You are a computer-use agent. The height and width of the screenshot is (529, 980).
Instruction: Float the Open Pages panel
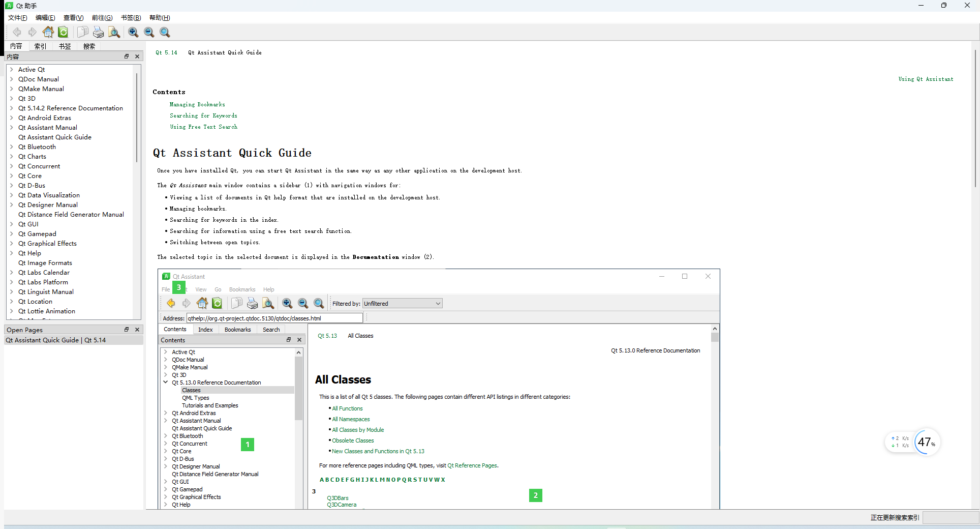pos(127,330)
